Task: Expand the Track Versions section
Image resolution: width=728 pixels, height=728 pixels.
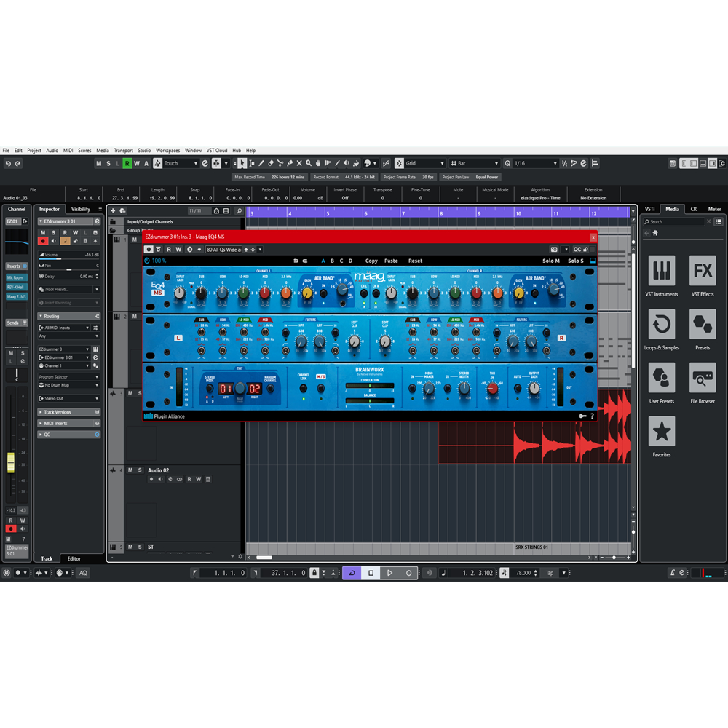Action: [68, 412]
